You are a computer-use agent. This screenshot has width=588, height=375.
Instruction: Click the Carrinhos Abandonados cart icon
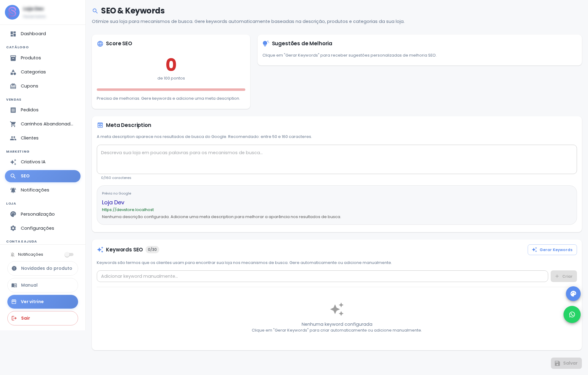click(13, 124)
